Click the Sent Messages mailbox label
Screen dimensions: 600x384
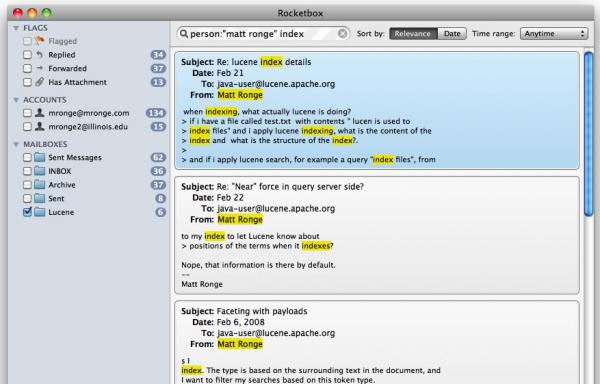point(75,157)
